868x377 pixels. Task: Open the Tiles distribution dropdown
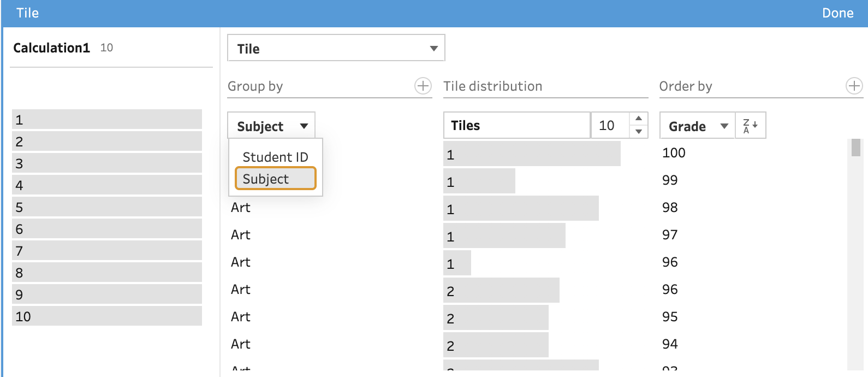point(516,126)
